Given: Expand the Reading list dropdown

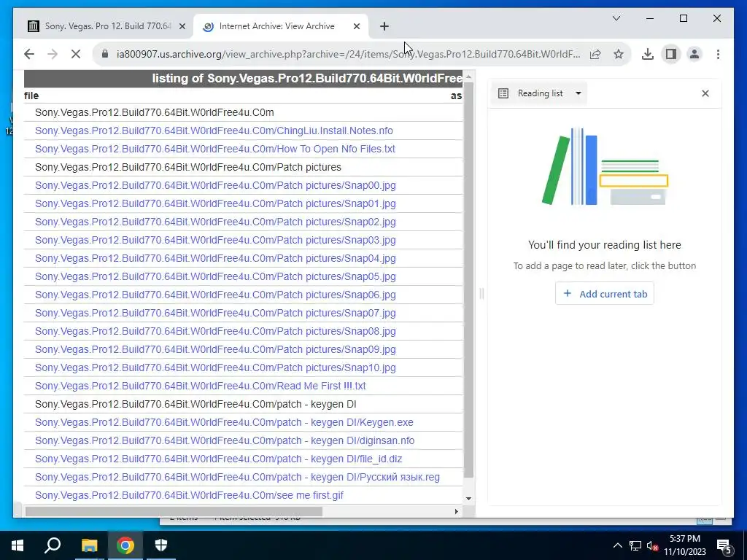Looking at the screenshot, I should (578, 93).
